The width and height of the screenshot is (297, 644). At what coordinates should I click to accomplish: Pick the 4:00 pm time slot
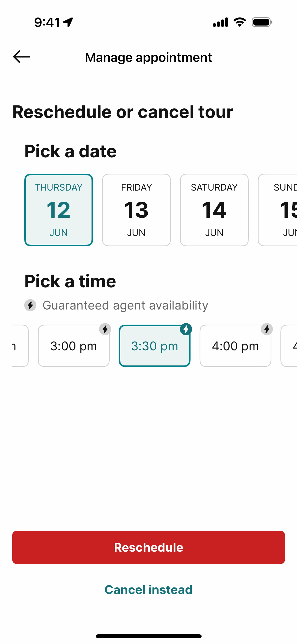tap(235, 346)
